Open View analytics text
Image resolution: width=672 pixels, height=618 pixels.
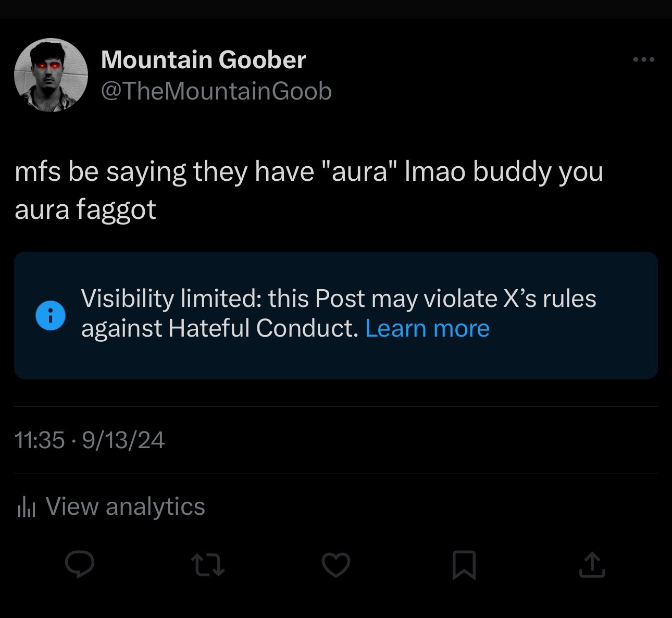click(x=126, y=506)
